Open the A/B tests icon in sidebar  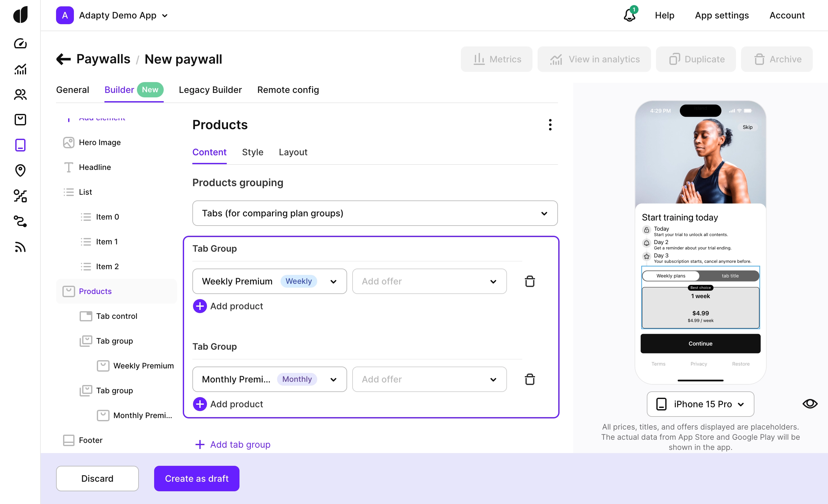[x=20, y=196]
